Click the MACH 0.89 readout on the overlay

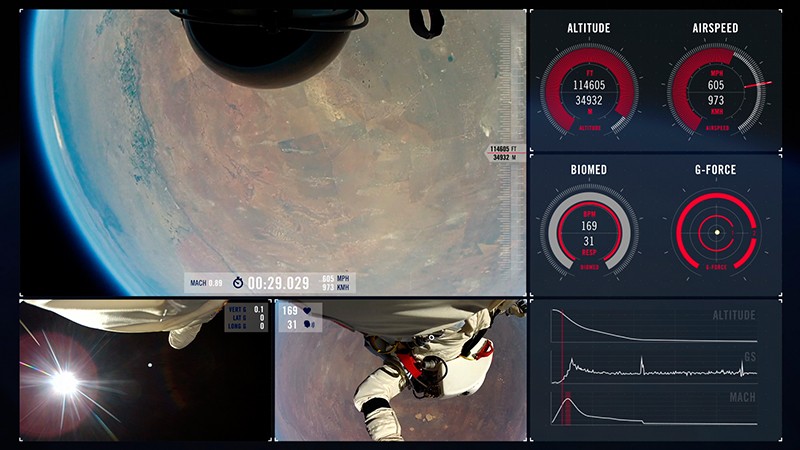pos(204,283)
